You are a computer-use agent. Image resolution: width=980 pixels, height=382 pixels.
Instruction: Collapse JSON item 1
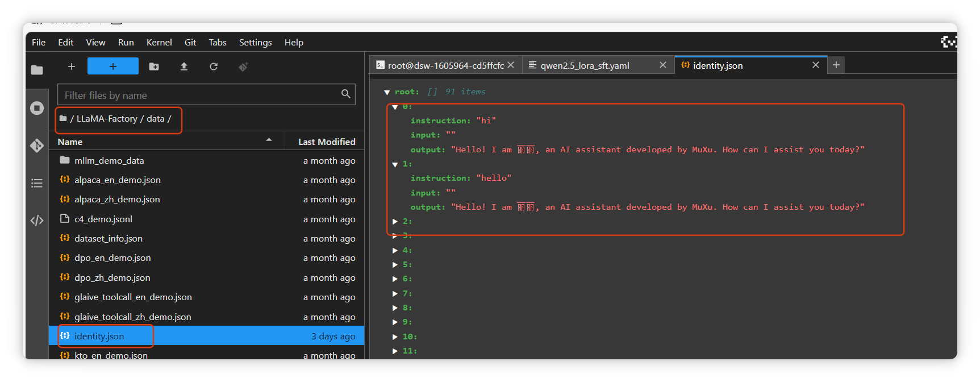395,164
